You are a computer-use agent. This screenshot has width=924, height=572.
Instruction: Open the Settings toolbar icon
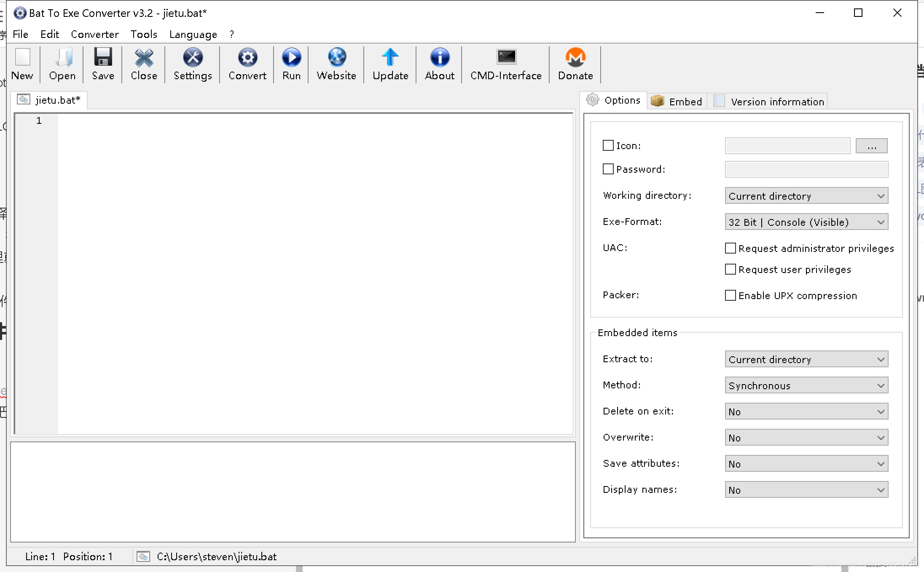193,64
